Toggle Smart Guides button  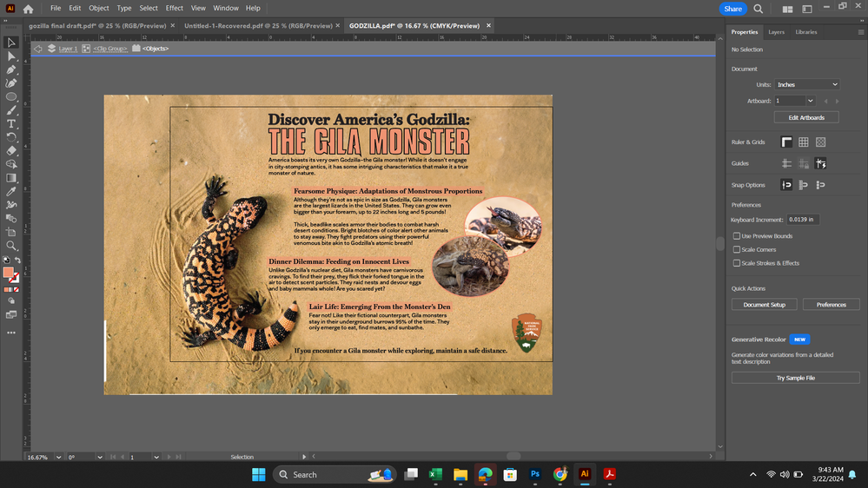820,163
